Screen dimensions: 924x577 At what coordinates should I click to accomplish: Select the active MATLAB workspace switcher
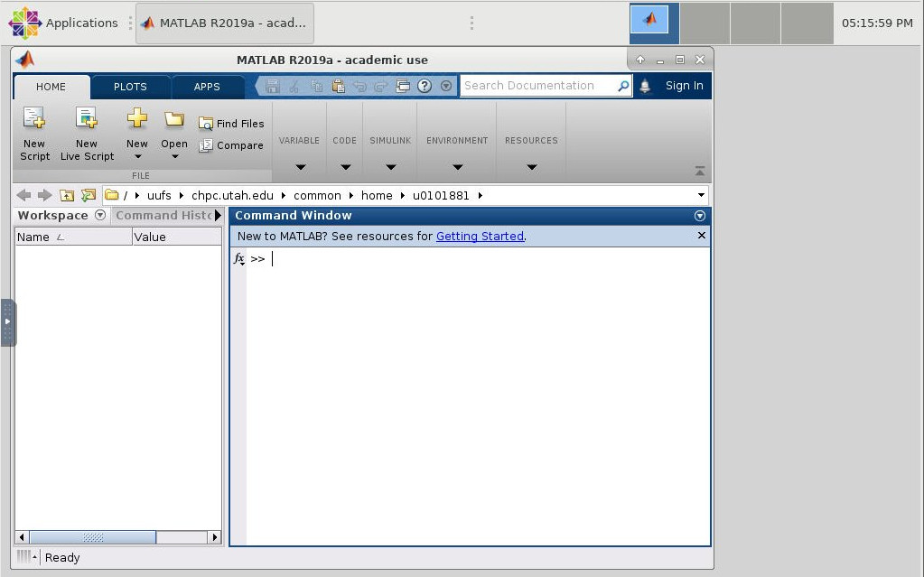[x=654, y=23]
